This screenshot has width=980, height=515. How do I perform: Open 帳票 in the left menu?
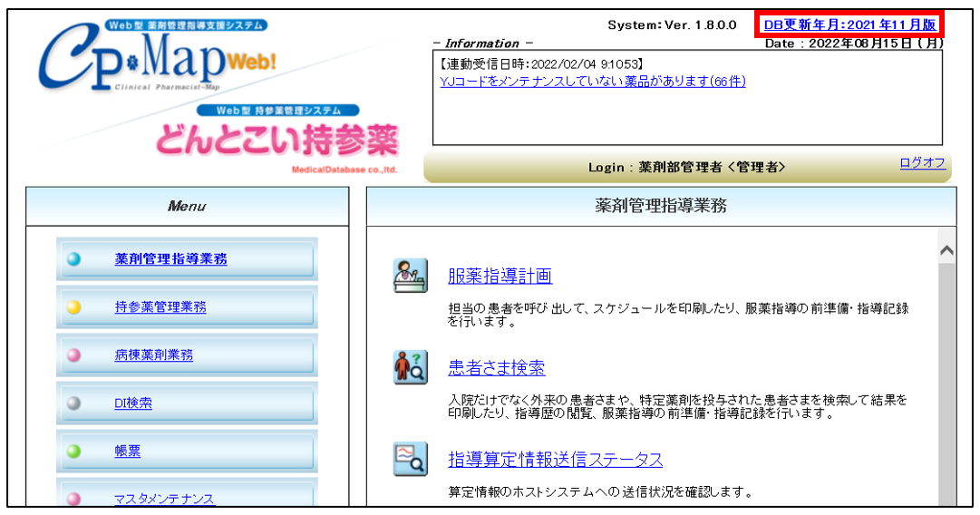pos(128,452)
